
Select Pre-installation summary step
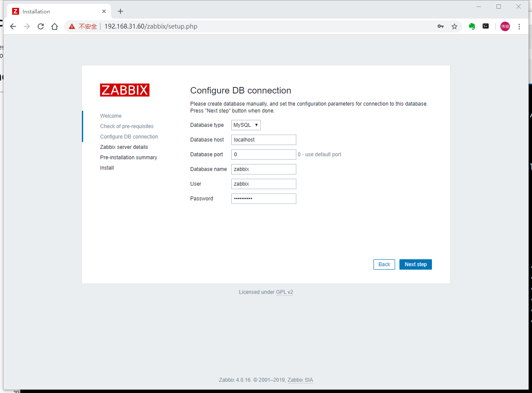click(129, 158)
